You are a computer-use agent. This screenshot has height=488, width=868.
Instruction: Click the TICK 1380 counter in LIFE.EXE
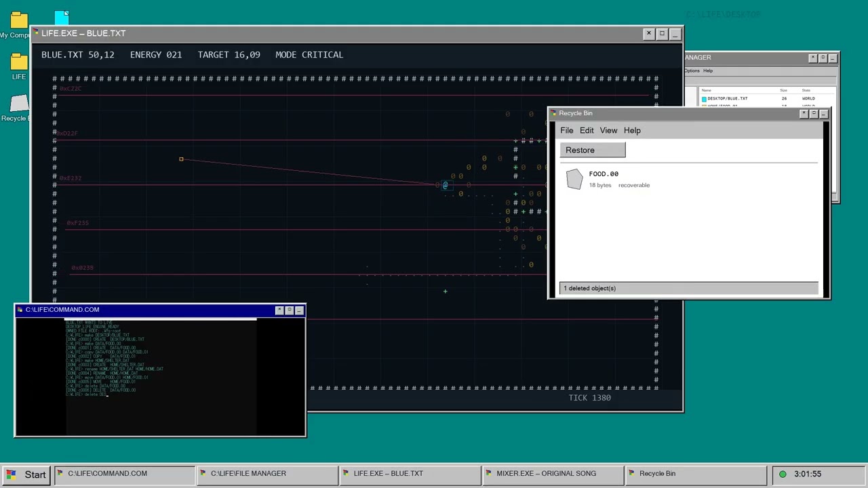point(590,398)
